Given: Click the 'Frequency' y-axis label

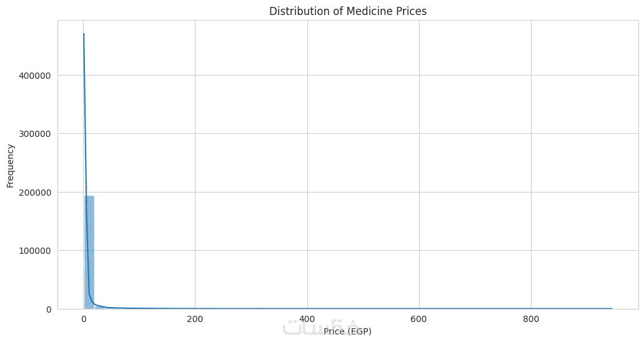Looking at the screenshot, I should point(11,166).
